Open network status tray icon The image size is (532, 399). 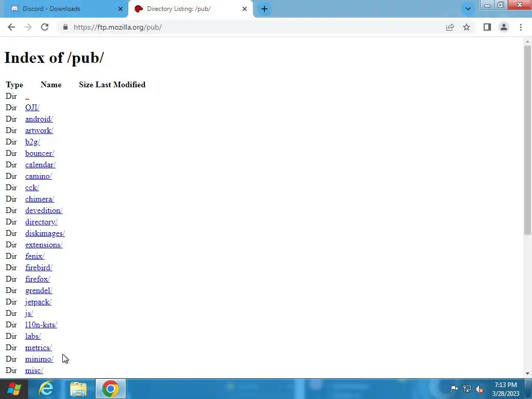pyautogui.click(x=467, y=389)
